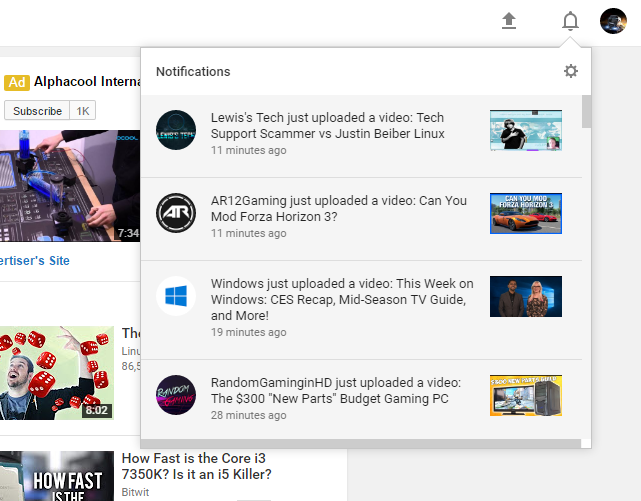641x501 pixels.
Task: Click Lewis's Tech channel avatar
Action: pyautogui.click(x=176, y=130)
